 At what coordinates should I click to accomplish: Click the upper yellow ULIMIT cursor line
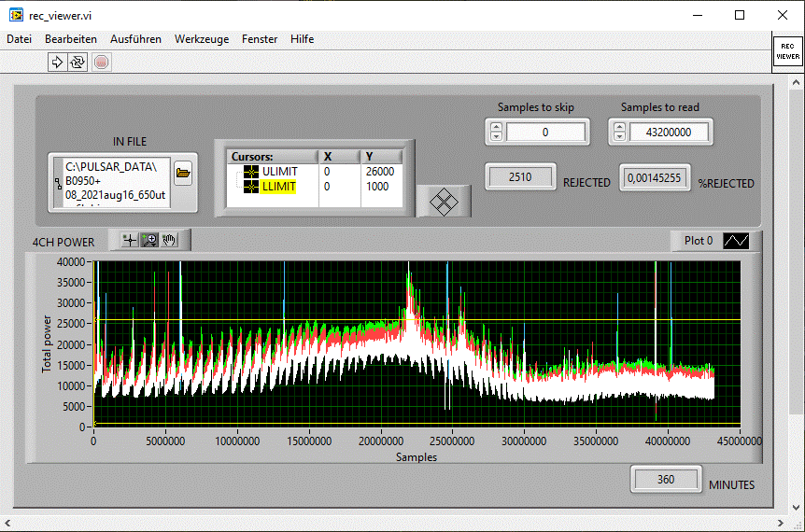(x=417, y=320)
